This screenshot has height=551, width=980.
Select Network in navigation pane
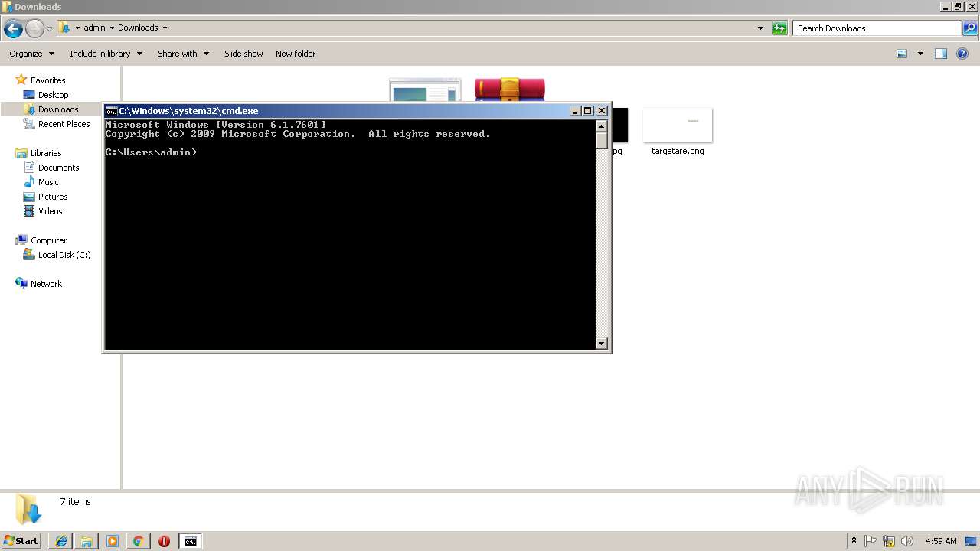click(46, 284)
